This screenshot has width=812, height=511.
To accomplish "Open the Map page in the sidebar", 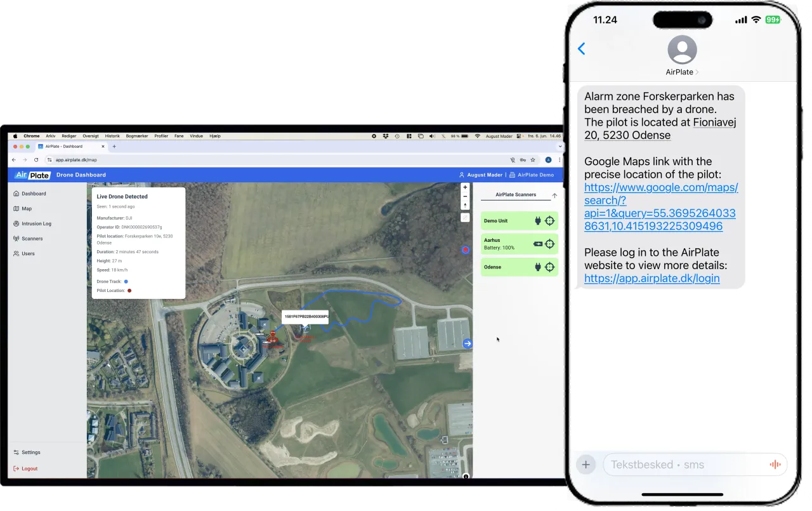I will click(23, 208).
